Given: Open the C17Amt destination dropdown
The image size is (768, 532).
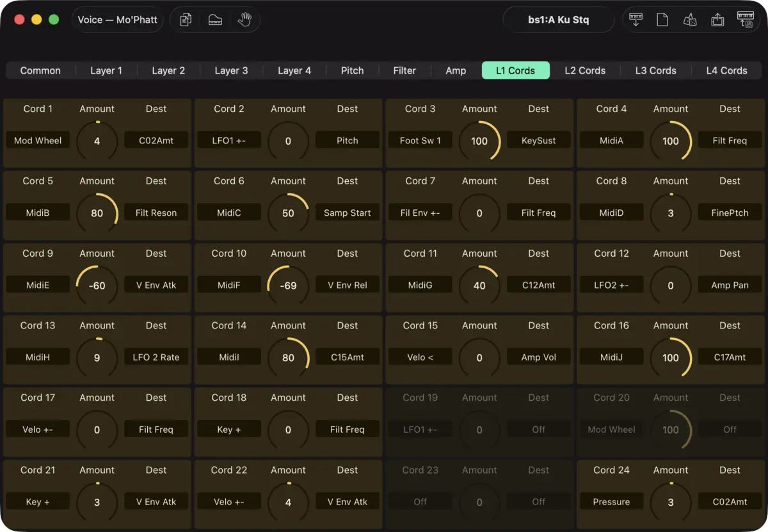Looking at the screenshot, I should pos(730,357).
